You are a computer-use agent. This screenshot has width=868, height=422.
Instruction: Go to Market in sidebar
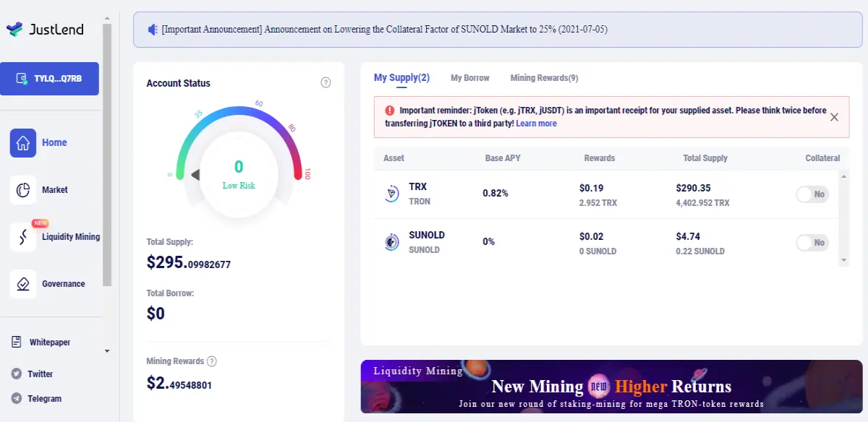pos(55,190)
